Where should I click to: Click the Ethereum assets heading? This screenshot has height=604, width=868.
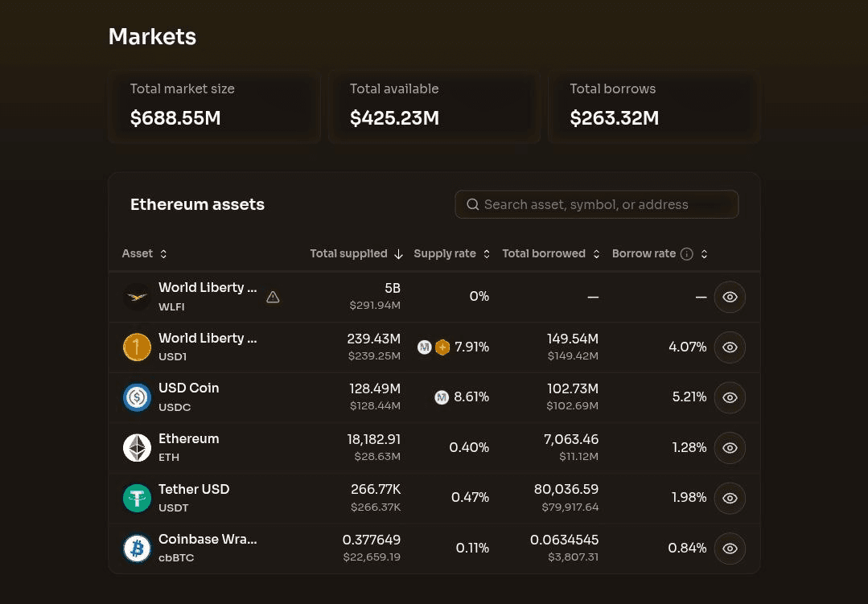coord(197,204)
